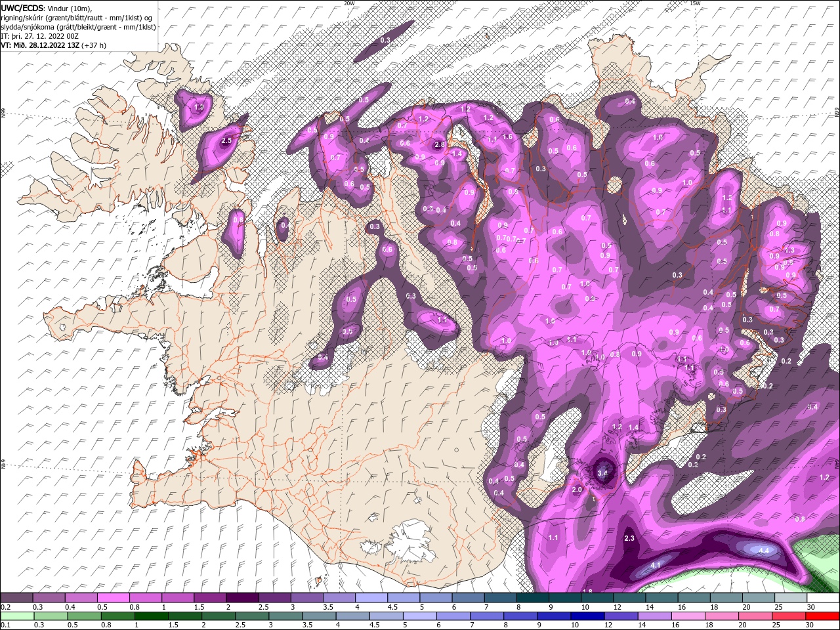
Task: Click the upper scale swatch between 0.2 and 0.3
Action: pyautogui.click(x=16, y=598)
